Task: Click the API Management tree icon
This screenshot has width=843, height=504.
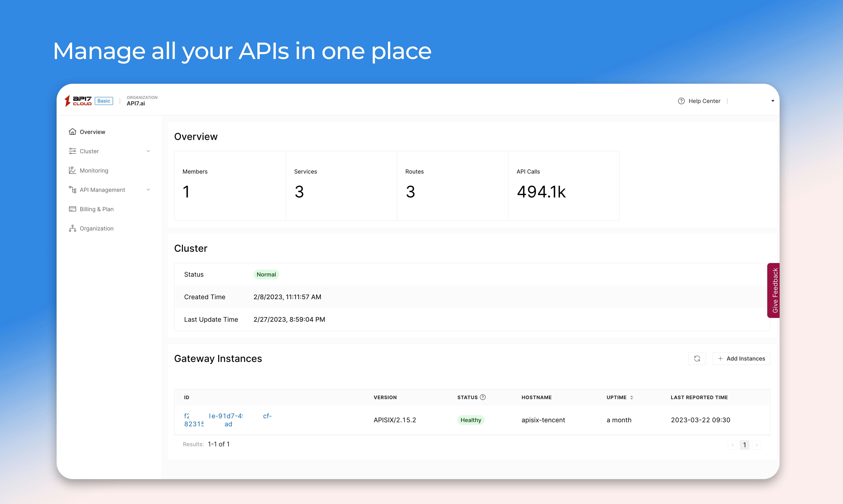Action: tap(72, 190)
